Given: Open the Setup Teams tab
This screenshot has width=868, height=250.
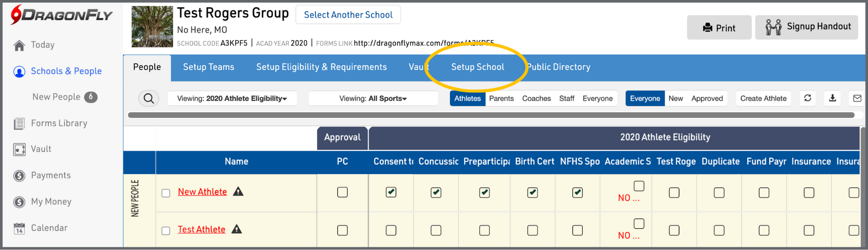Looking at the screenshot, I should [x=208, y=67].
